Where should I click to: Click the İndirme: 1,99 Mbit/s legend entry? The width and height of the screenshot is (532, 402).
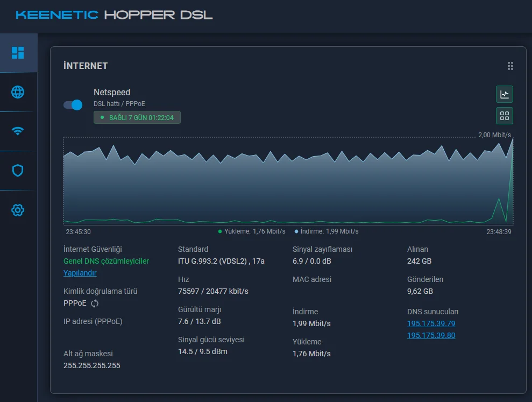coord(326,231)
